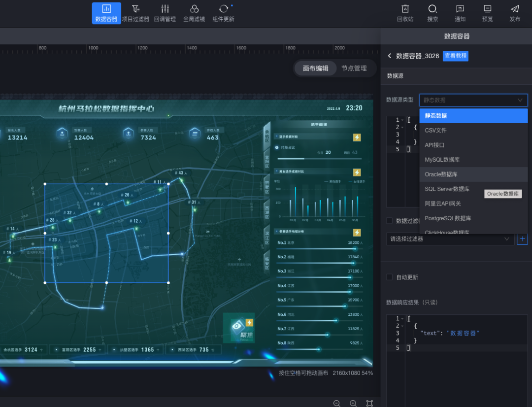Select 阿里云API网关 option

pyautogui.click(x=473, y=203)
